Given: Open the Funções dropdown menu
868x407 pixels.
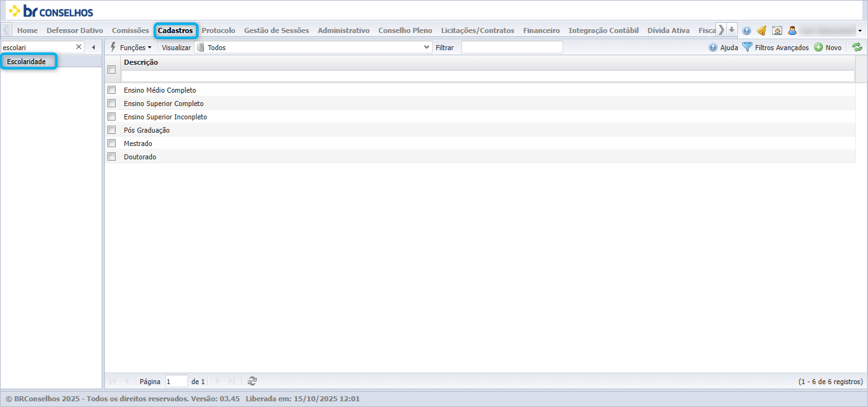Looking at the screenshot, I should (131, 47).
